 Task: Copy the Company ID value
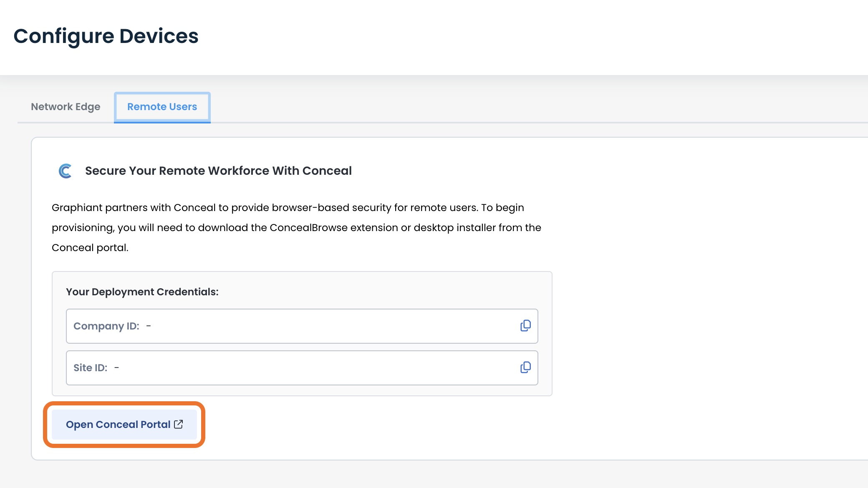525,326
